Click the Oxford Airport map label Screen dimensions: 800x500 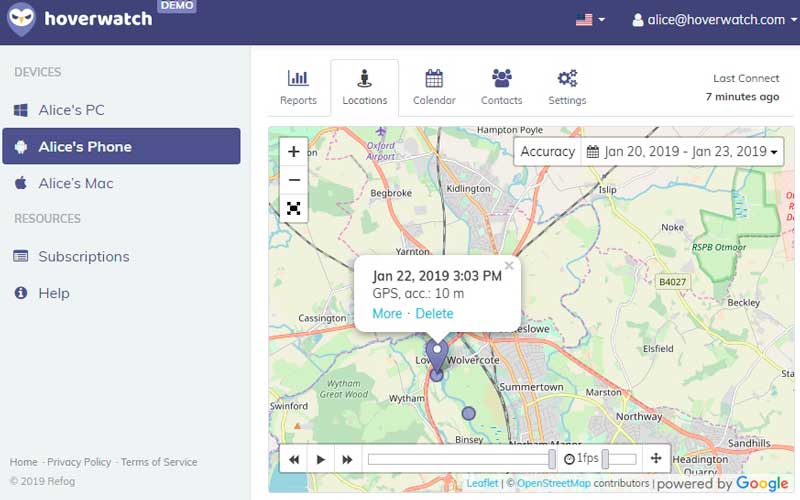[x=381, y=151]
